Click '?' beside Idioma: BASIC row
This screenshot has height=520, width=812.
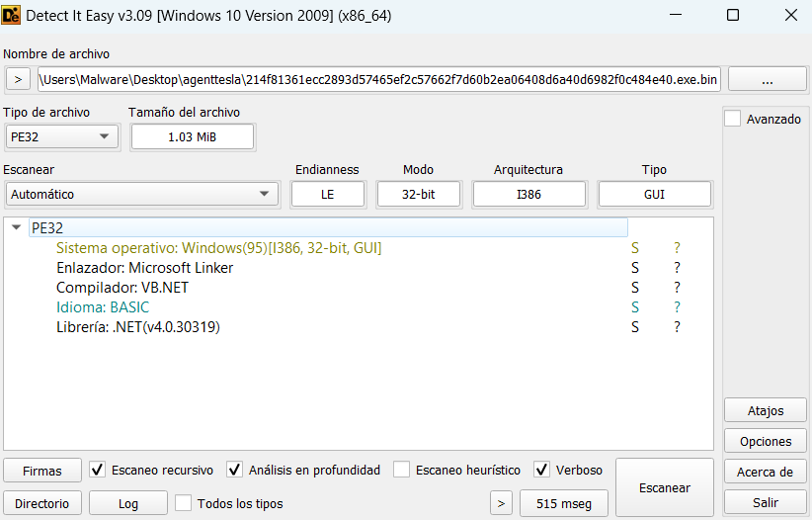pos(677,307)
